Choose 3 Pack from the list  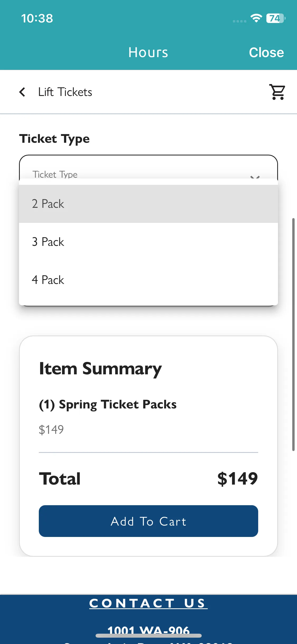148,242
